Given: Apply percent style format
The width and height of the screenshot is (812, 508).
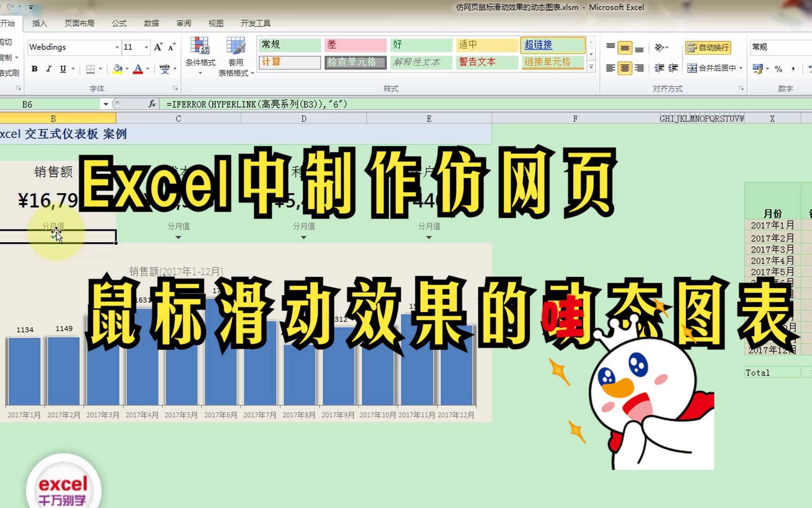Looking at the screenshot, I should click(779, 69).
